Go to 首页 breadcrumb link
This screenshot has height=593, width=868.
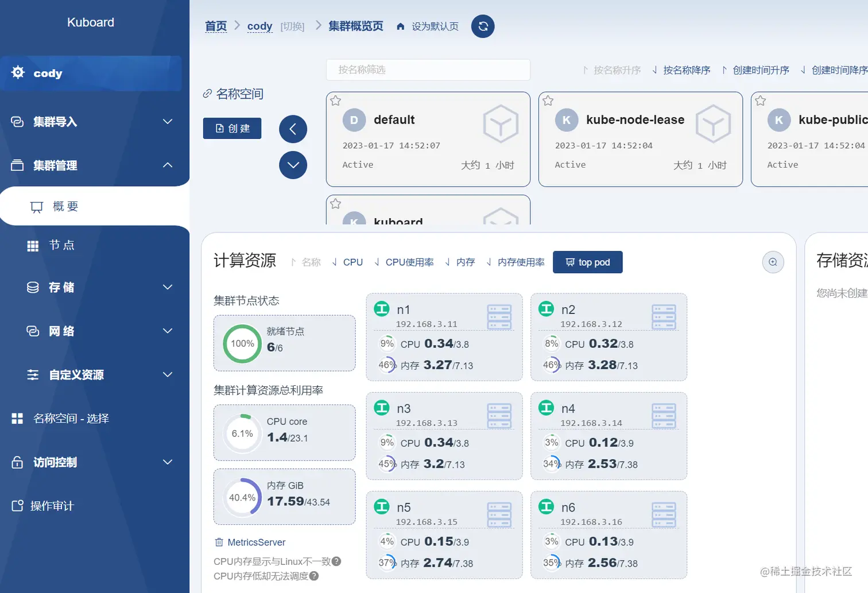click(216, 26)
